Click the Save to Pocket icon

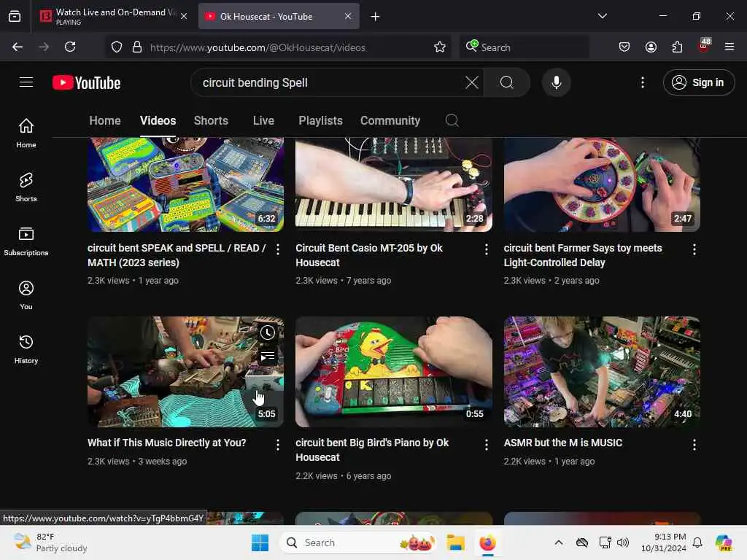624,47
